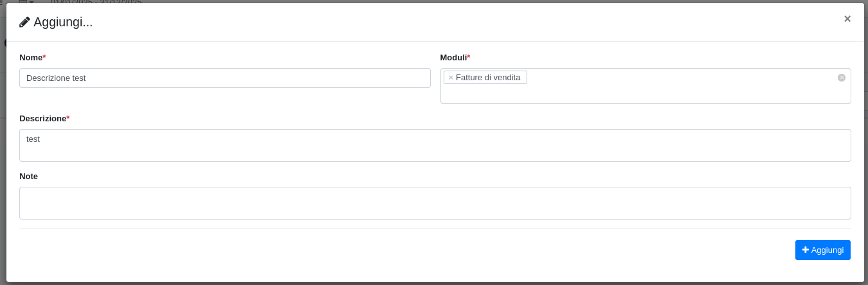
Task: Select the Fatture di vendita tag text
Action: coord(487,78)
